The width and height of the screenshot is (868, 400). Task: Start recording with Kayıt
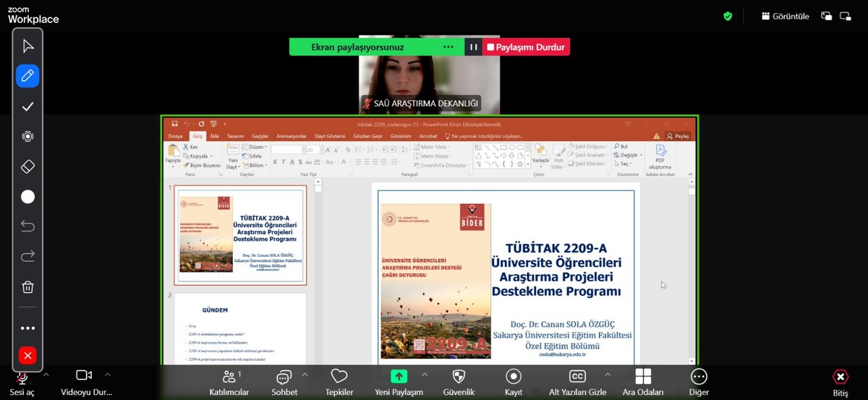coord(514,381)
